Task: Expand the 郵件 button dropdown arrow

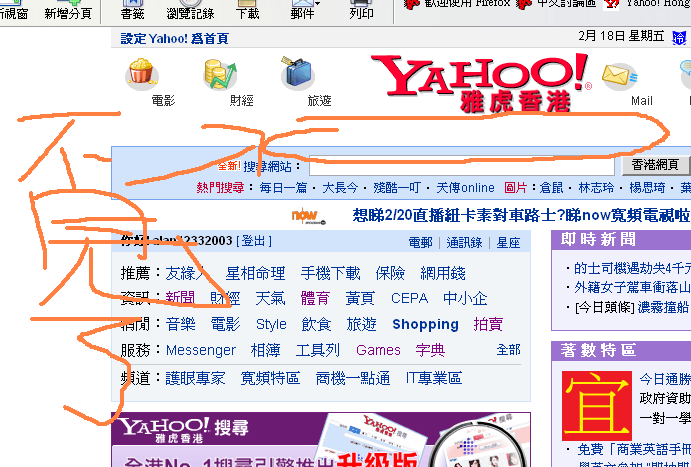Action: [x=318, y=3]
